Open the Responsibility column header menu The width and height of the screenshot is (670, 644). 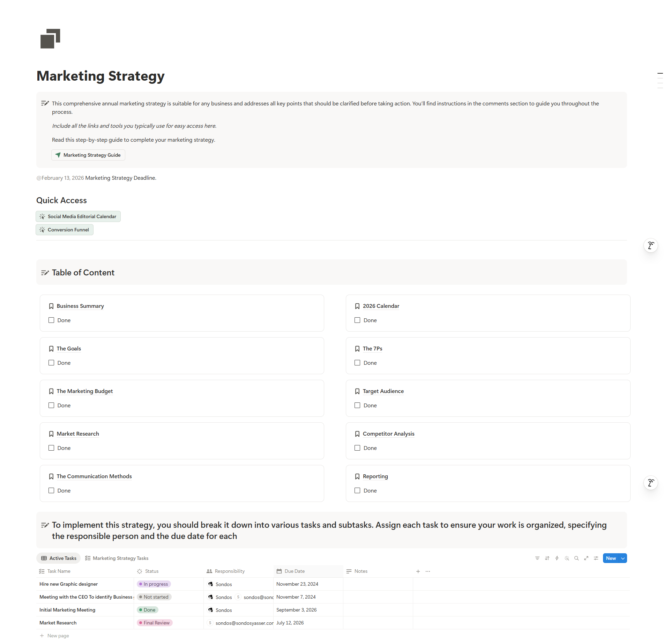click(x=239, y=571)
